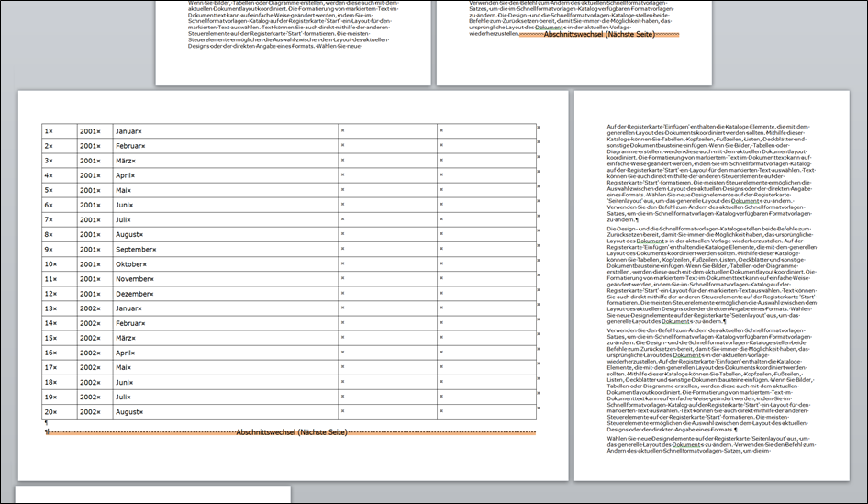The height and width of the screenshot is (504, 868).
Task: Click the empty fourth-column cell in row 1
Action: click(x=387, y=131)
